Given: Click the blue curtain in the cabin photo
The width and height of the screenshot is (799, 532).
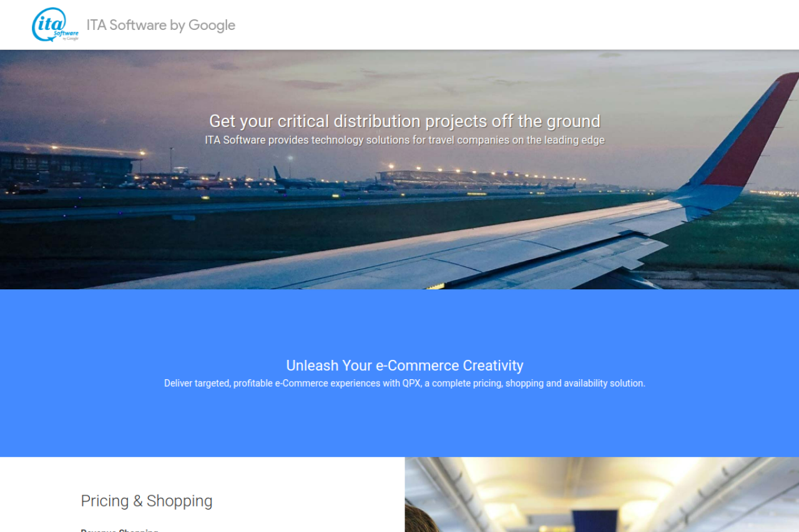Looking at the screenshot, I should (x=595, y=521).
